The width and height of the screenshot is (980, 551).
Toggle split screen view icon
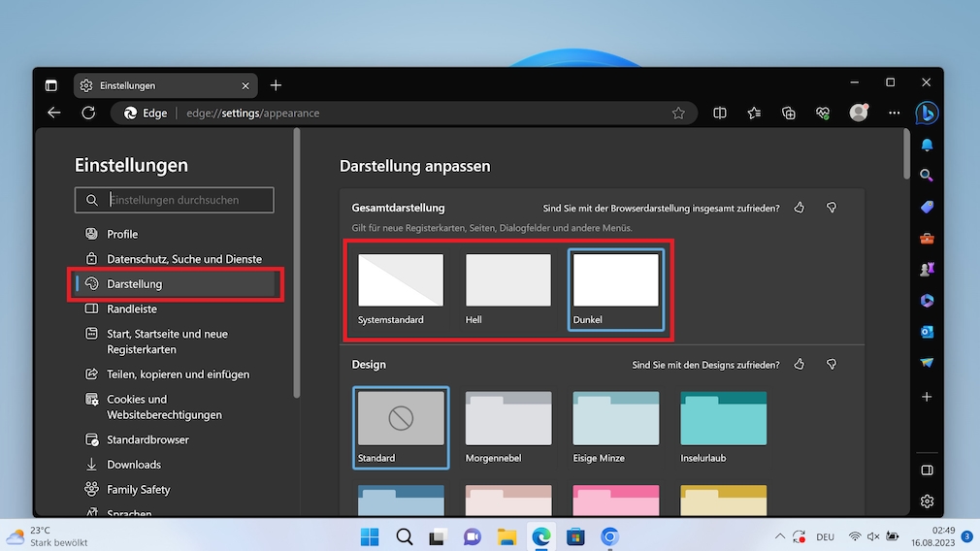coord(720,113)
